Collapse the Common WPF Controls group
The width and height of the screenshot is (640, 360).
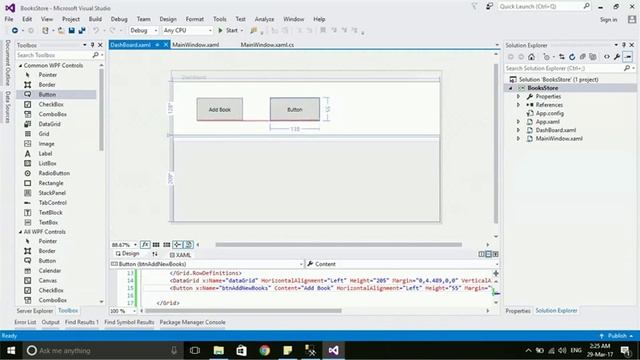[20, 65]
